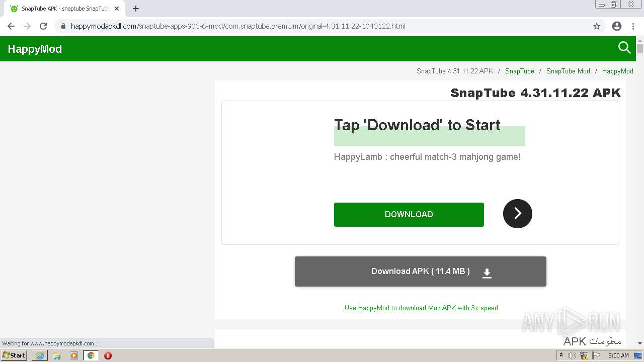
Task: Click the show desktop button
Action: coord(638,355)
